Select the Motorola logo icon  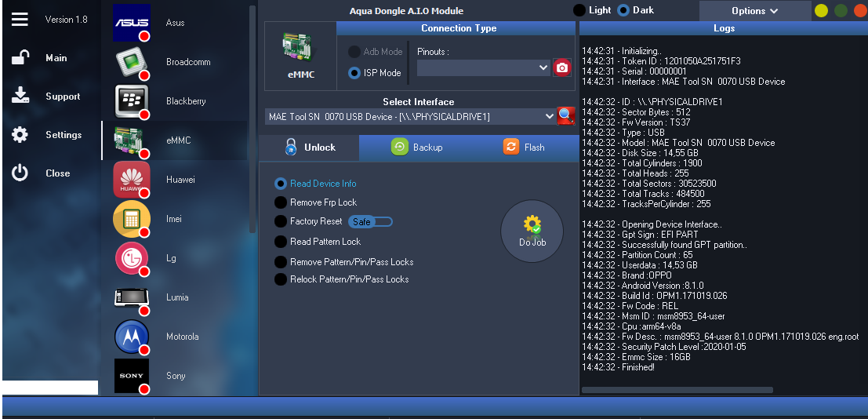132,337
